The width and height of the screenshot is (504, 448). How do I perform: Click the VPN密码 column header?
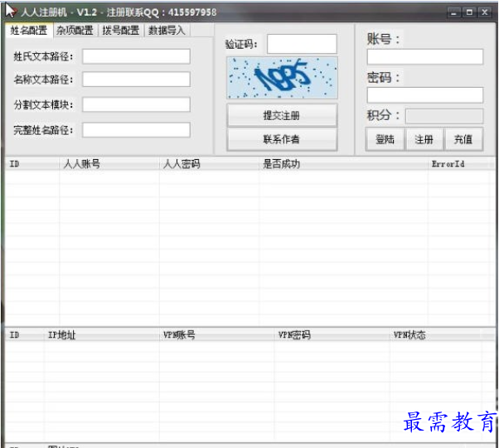coord(332,335)
